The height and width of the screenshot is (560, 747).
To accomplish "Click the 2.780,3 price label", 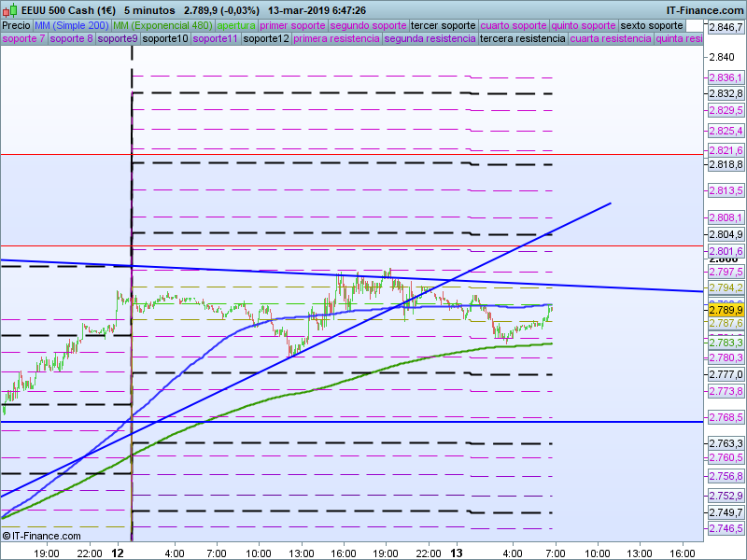I will point(726,357).
